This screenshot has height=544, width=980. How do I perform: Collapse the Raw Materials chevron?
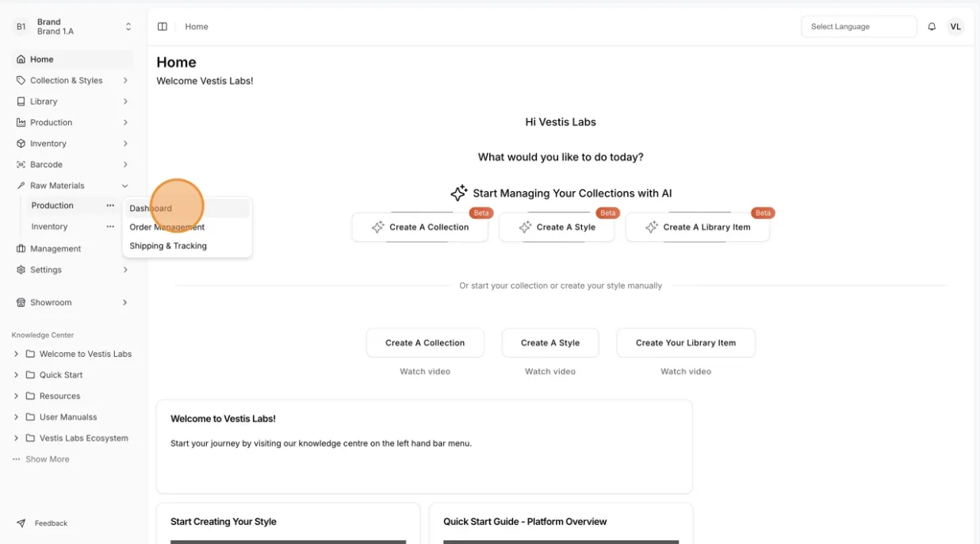pyautogui.click(x=125, y=186)
